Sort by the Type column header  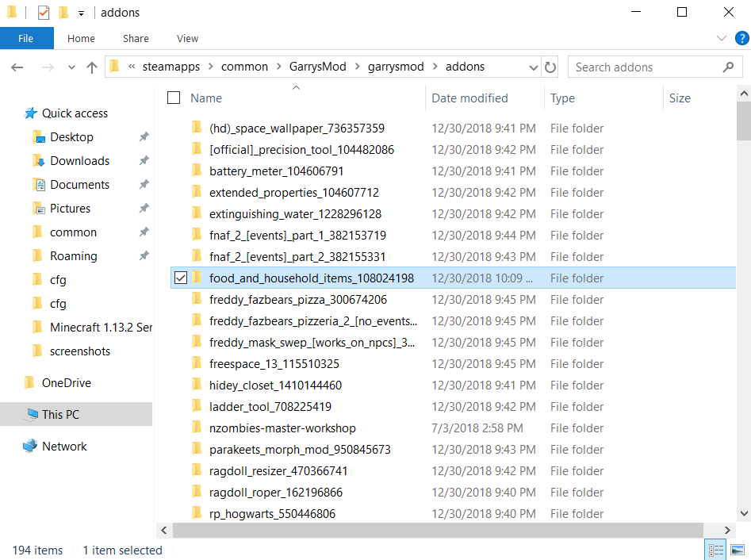[562, 98]
